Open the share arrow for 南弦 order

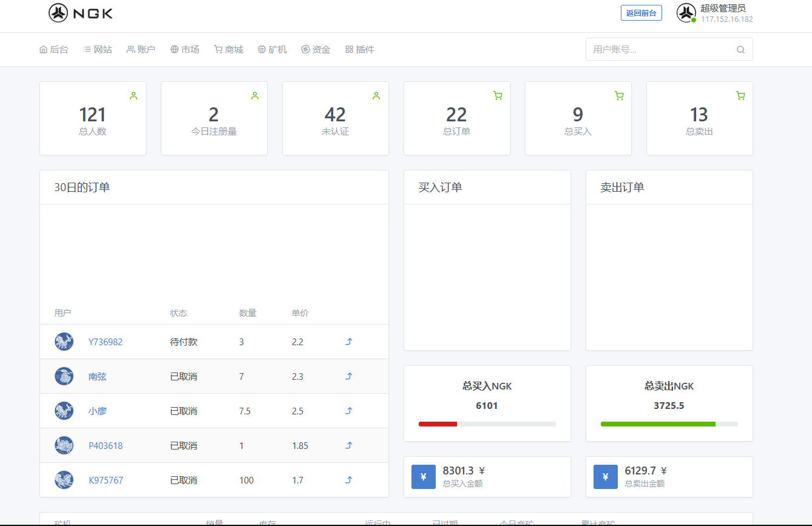[x=349, y=376]
